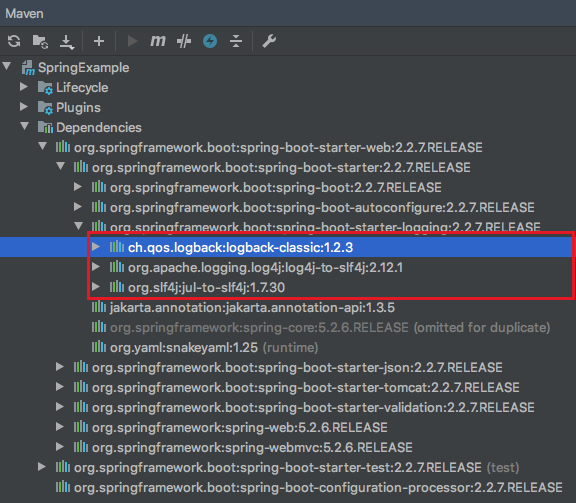Click the Reload All Maven Projects icon
Viewport: 576px width, 503px height.
14,41
